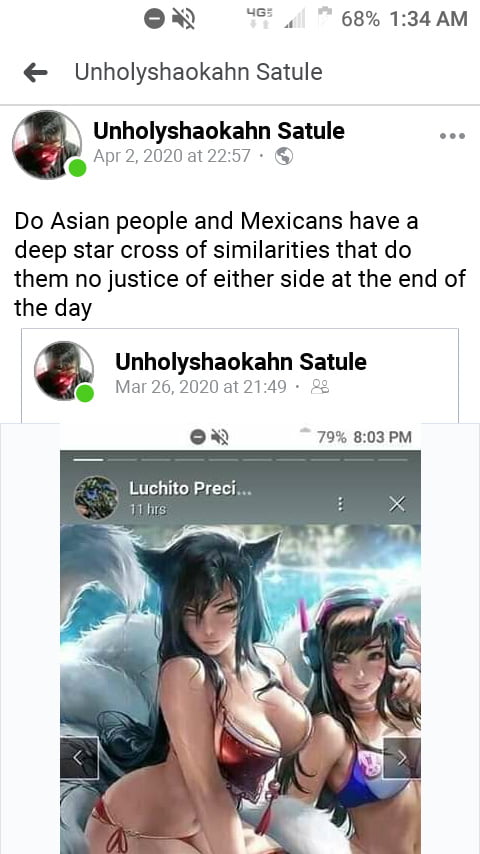The width and height of the screenshot is (480, 854).
Task: Open Unholyshaokahn Satule profile picture in post
Action: 47,144
